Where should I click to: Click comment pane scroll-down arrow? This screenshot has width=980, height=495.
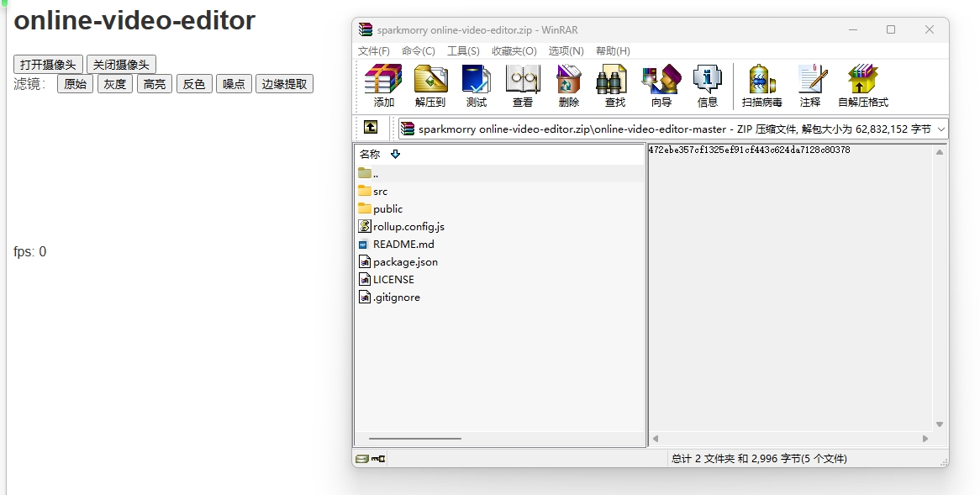coord(940,424)
